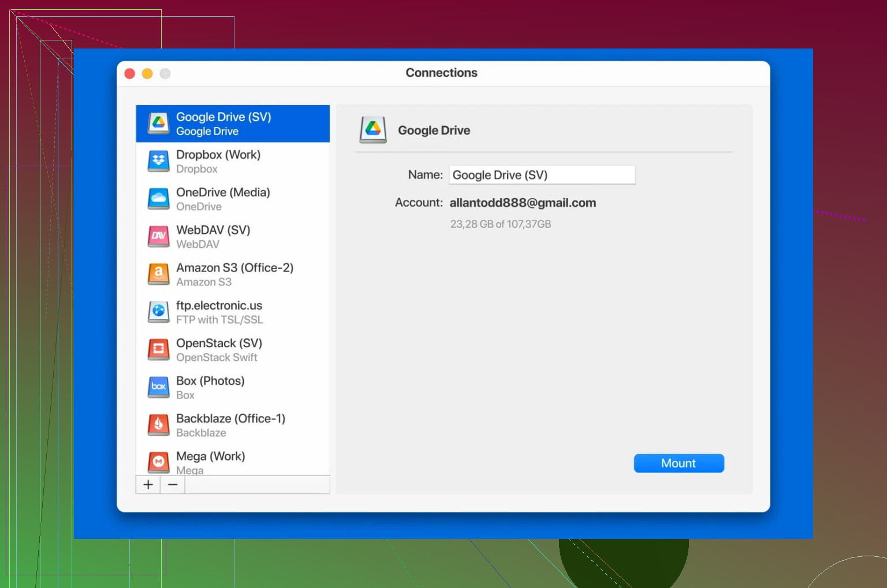The width and height of the screenshot is (887, 588).
Task: Click the Google Drive heading in details pane
Action: pyautogui.click(x=434, y=131)
